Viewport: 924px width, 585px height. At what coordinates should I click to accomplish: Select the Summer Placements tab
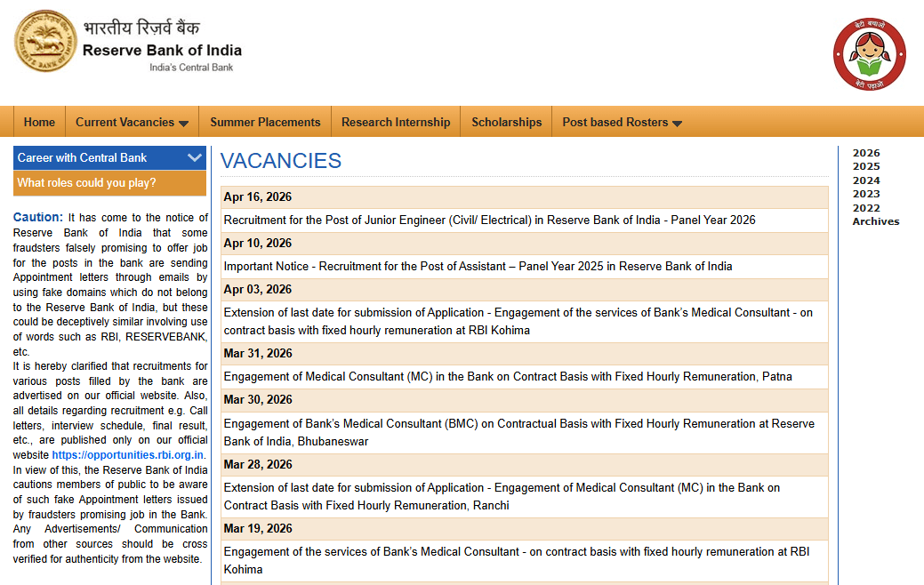264,121
